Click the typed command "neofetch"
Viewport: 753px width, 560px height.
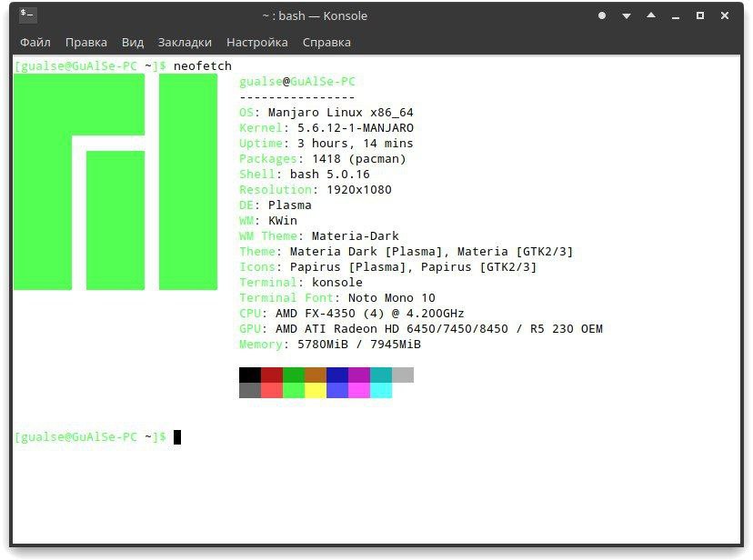202,65
